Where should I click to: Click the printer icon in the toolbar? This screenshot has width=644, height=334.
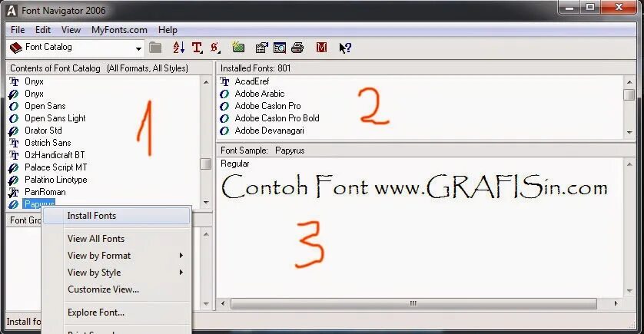(297, 48)
